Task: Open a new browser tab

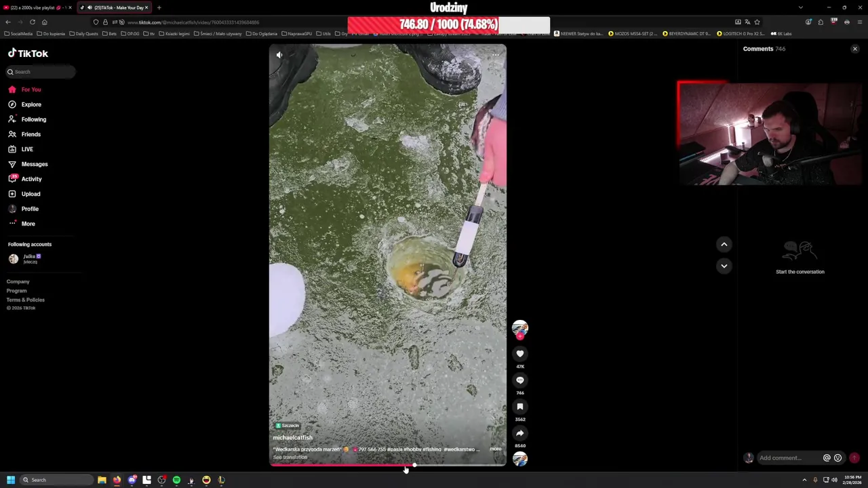Action: tap(159, 7)
